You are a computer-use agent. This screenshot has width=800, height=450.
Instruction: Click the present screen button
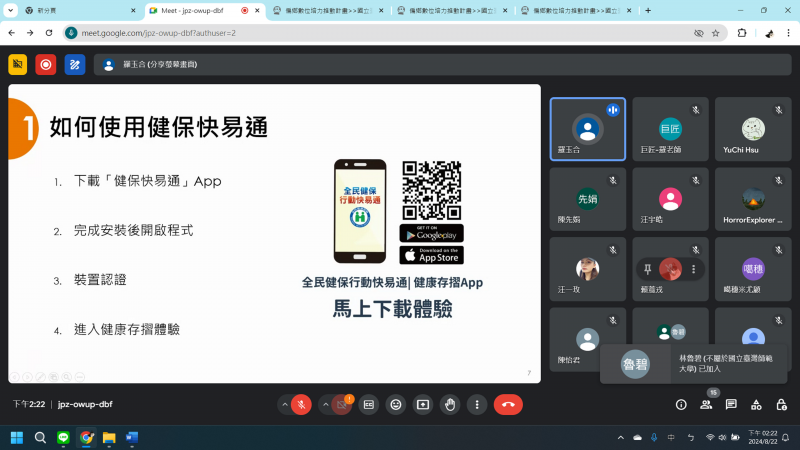click(x=423, y=404)
